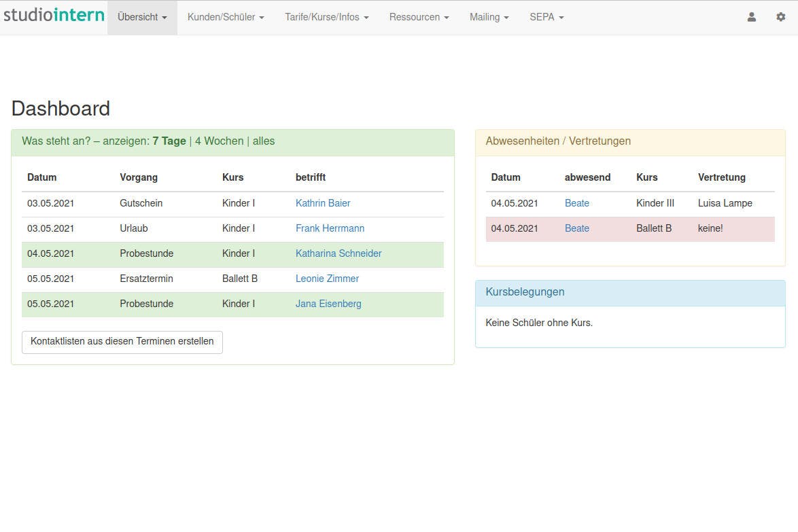Show upcoming items for 7 Tage

(x=169, y=141)
